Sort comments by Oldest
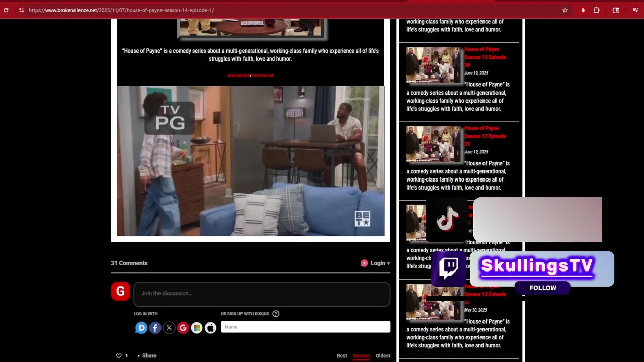This screenshot has width=644, height=362. (x=383, y=356)
